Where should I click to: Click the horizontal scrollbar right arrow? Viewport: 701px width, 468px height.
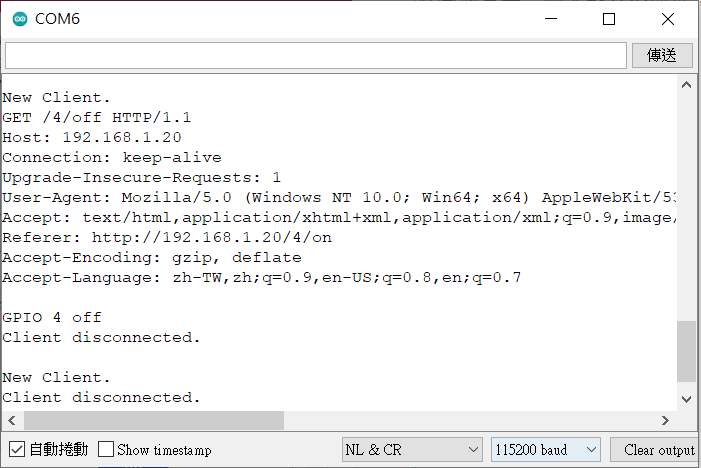click(x=665, y=420)
